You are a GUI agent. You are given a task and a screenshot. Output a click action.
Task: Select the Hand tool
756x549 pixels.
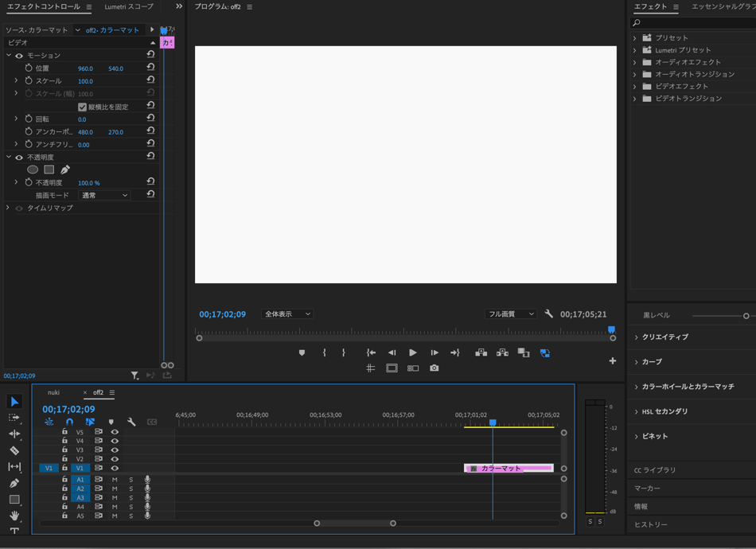click(14, 516)
